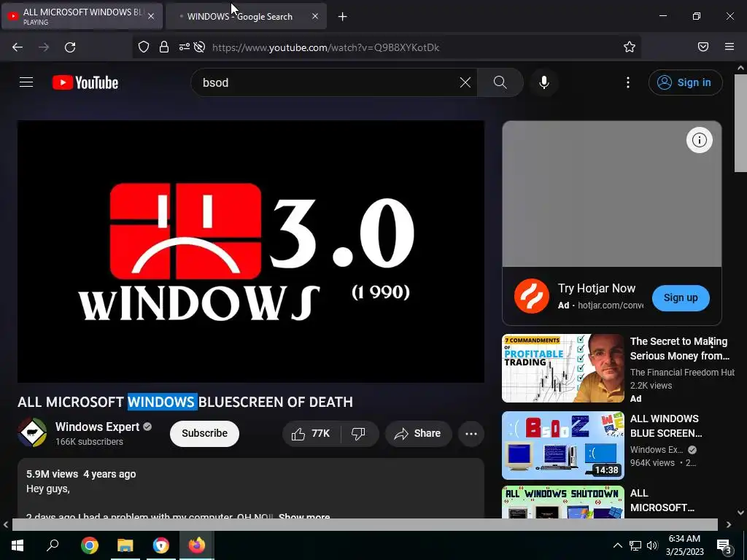Viewport: 747px width, 560px height.
Task: Click the horizontal scrollbar at bottom
Action: [x=365, y=524]
